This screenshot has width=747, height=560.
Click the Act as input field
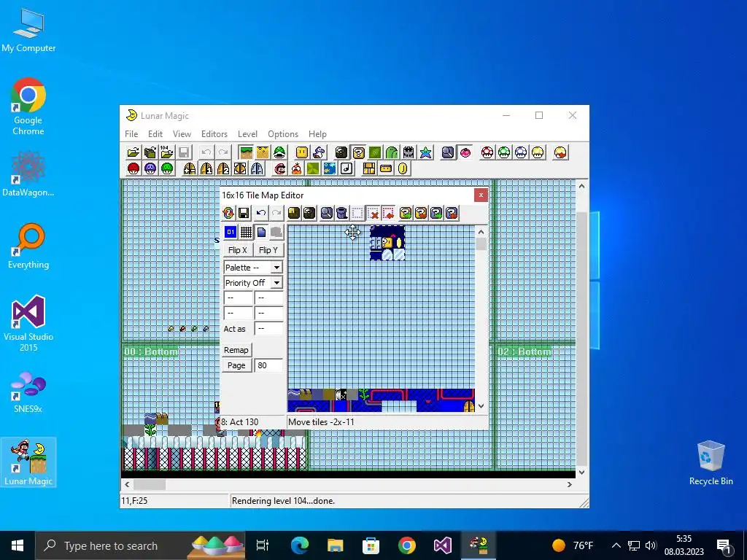pyautogui.click(x=268, y=329)
